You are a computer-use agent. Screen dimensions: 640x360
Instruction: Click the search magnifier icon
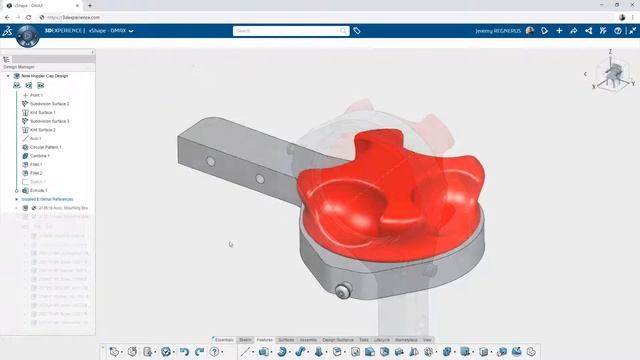coord(343,31)
